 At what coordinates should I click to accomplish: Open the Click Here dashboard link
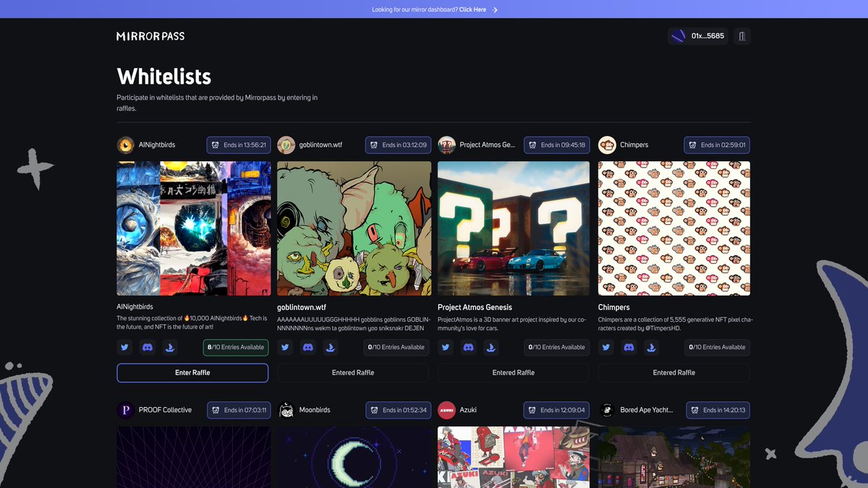click(x=472, y=9)
